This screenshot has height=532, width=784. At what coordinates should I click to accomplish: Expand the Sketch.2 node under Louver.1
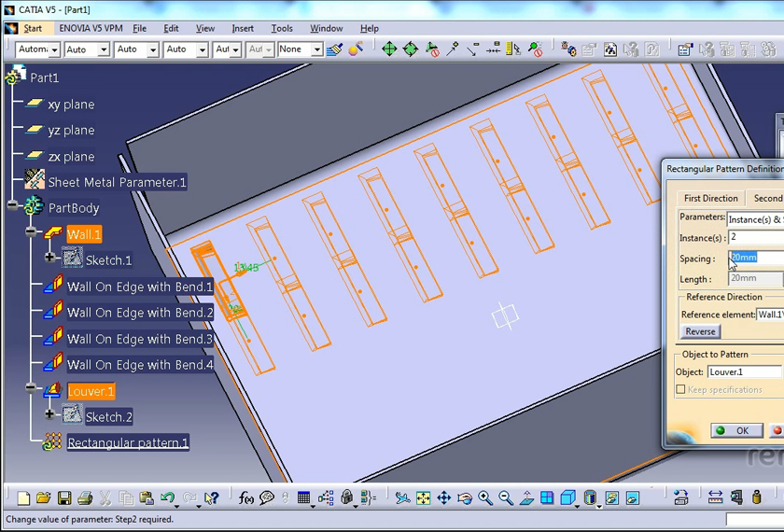coord(50,414)
